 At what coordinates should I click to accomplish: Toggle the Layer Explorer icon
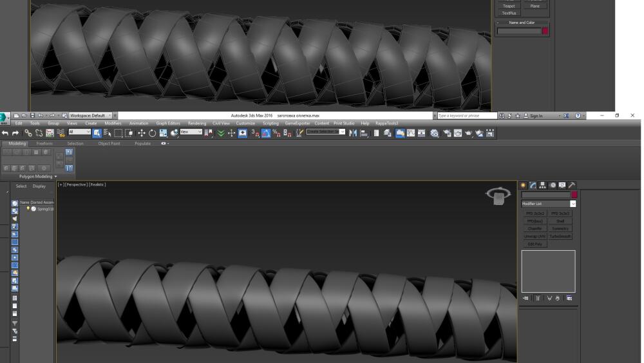(x=387, y=133)
